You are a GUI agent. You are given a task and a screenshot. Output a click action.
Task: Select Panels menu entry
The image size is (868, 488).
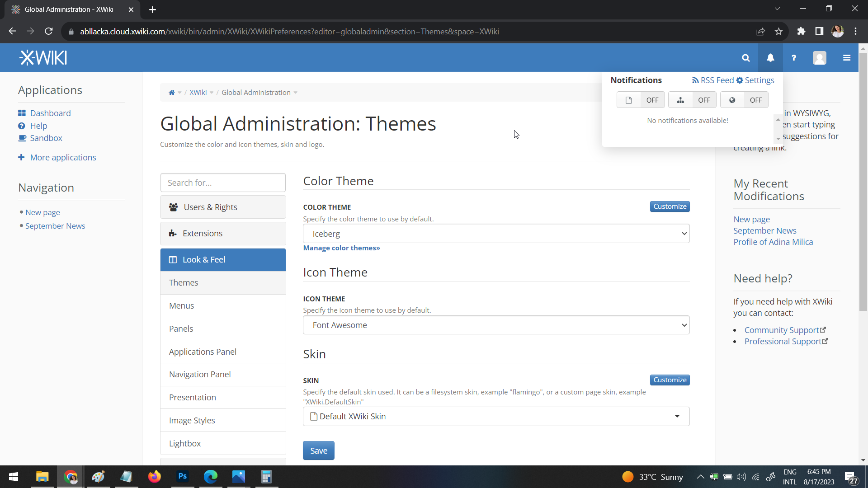tap(223, 328)
